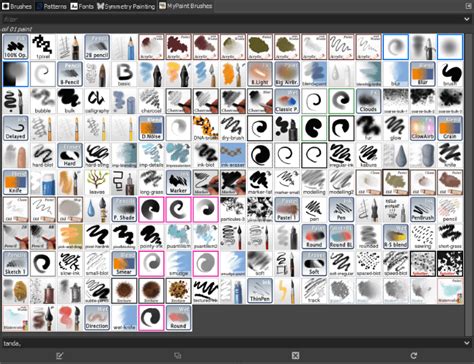
Task: Open the Patterns tab
Action: tap(52, 6)
